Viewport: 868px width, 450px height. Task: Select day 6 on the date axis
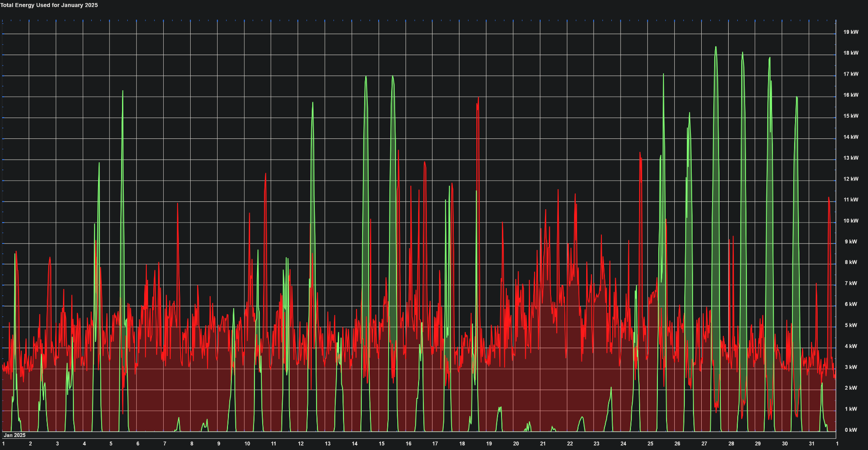pos(138,443)
